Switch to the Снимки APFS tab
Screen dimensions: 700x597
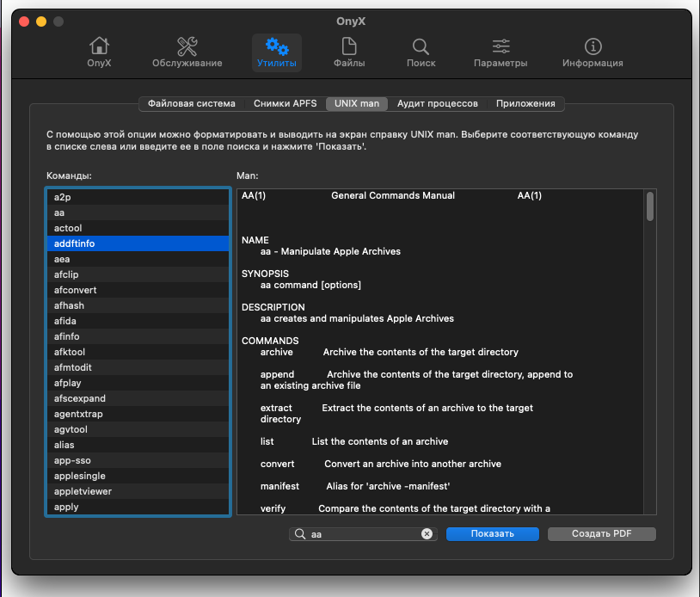point(286,103)
